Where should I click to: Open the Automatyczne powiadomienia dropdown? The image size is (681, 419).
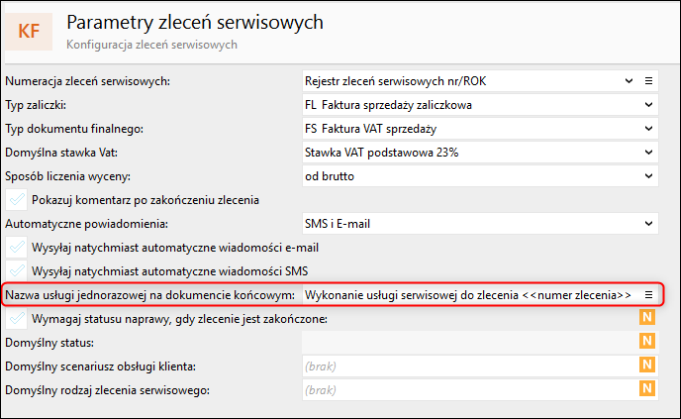(648, 224)
